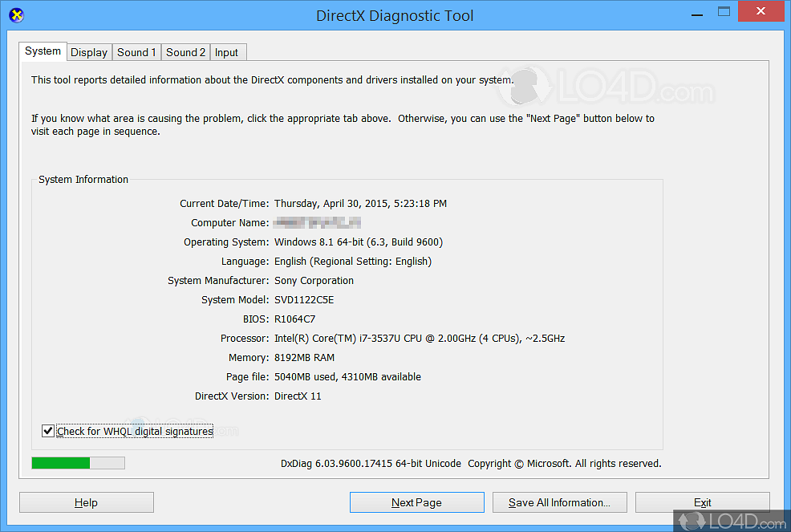Switch to the Display tab

pyautogui.click(x=89, y=52)
